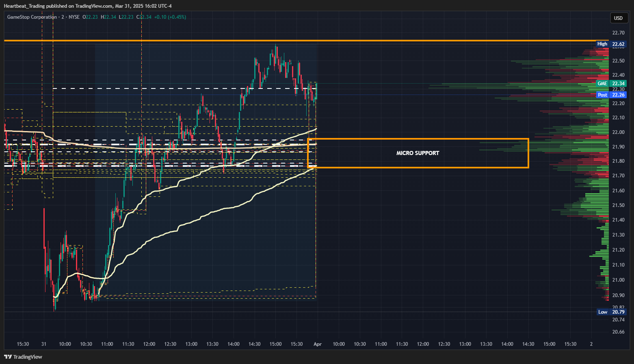Click the +0.10 (+0.45%) change value

(x=170, y=17)
